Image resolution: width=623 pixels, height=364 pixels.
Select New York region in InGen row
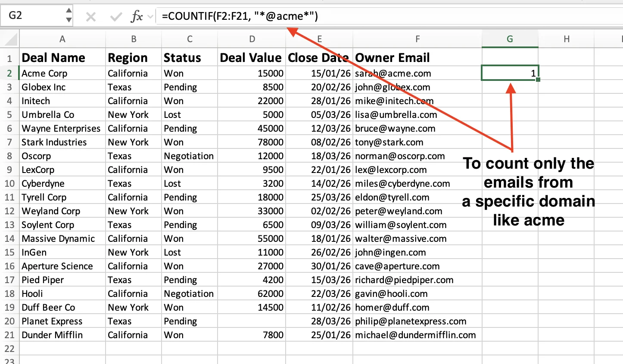coord(134,253)
